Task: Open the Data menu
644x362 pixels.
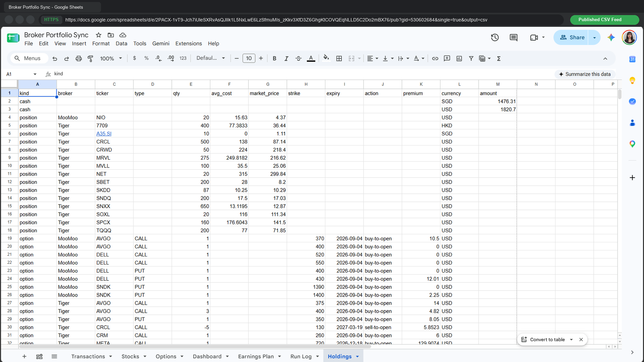Action: tap(121, 44)
